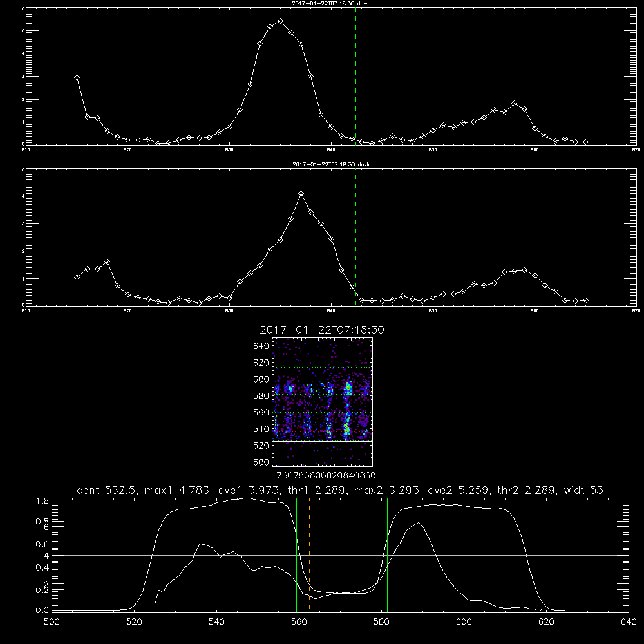Click the '560' label on bottom plot x-axis
The image size is (644, 644).
pos(299,622)
